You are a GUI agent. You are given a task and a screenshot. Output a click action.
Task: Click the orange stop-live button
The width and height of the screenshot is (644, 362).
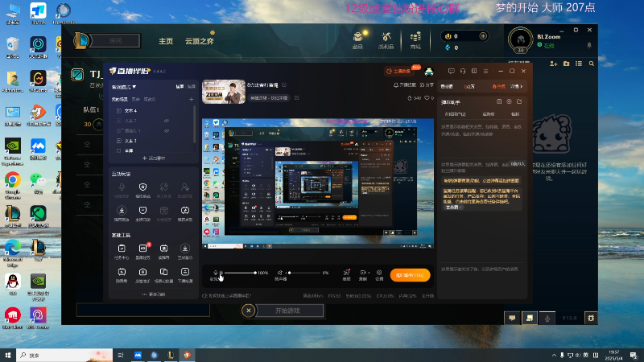coord(410,275)
